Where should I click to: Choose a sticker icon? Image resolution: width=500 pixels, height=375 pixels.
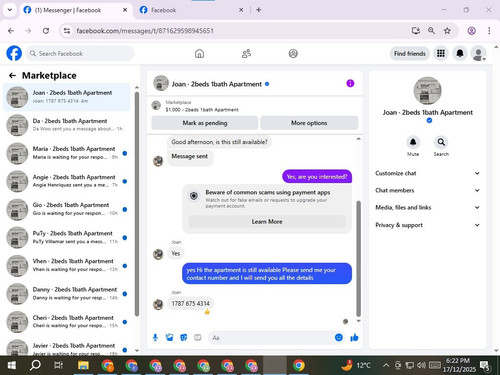tap(184, 338)
